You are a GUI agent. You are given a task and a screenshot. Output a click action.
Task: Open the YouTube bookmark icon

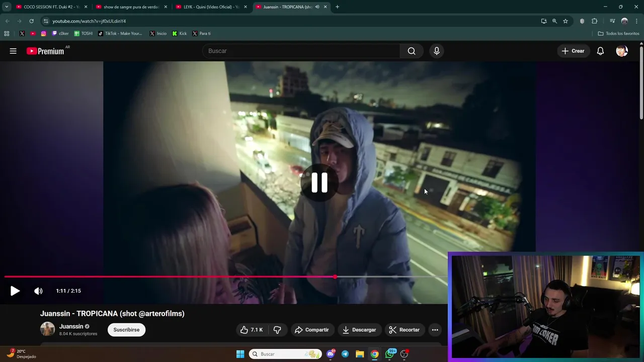coord(33,33)
